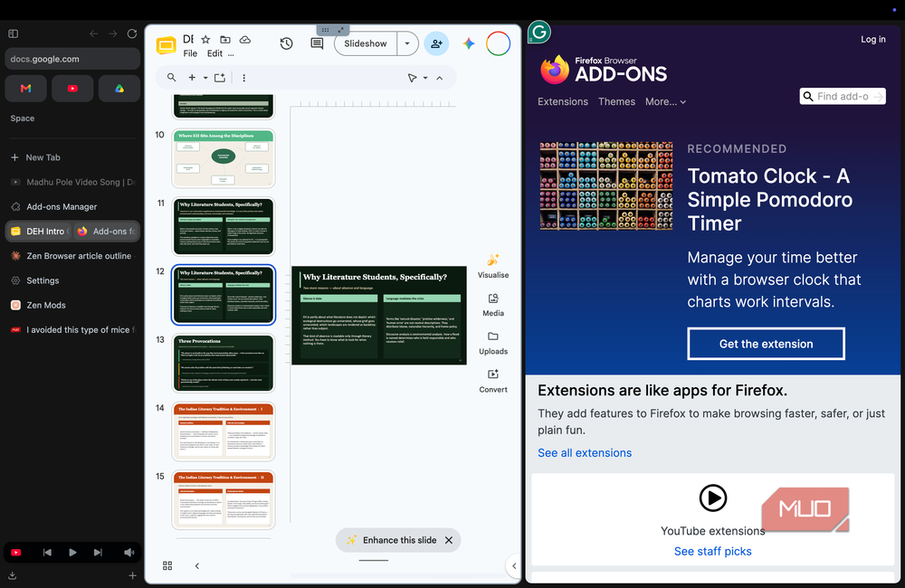Open the File menu in Slides
Screen dimensions: 905x588
(x=190, y=53)
